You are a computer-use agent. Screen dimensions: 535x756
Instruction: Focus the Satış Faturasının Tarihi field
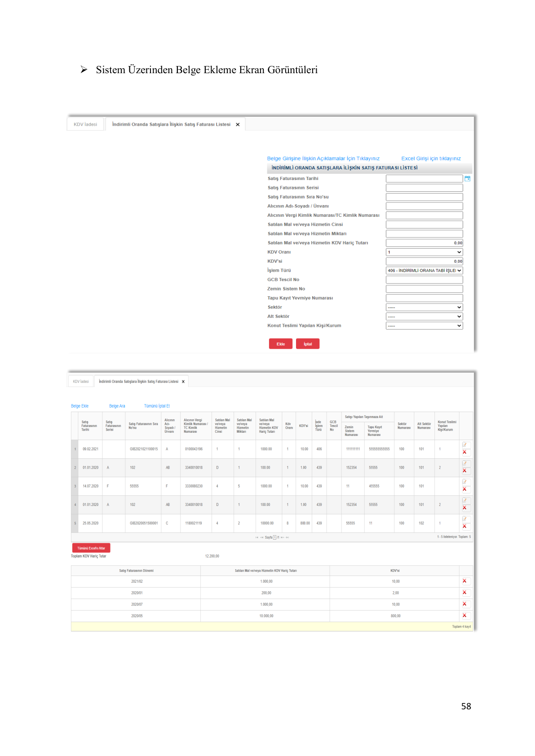[424, 179]
